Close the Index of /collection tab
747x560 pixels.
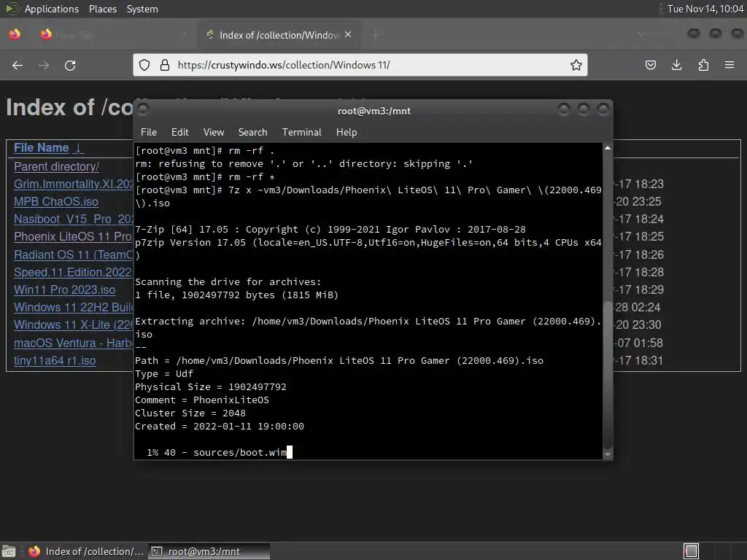click(348, 35)
